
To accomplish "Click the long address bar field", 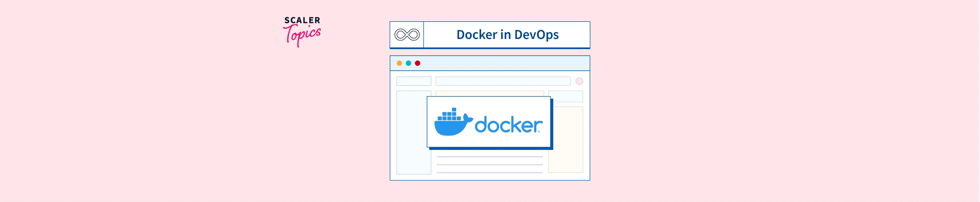I will pos(502,81).
